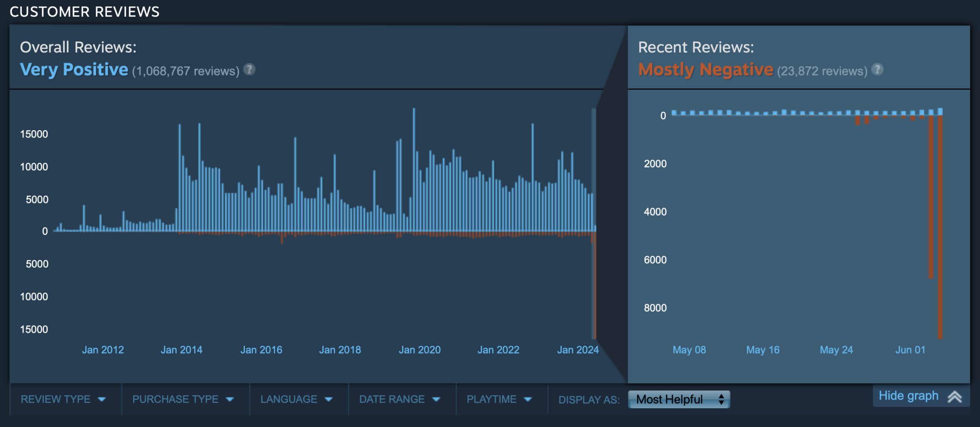Click the tallest orange negative bar after Jun 01
The image size is (980, 427).
tap(940, 230)
